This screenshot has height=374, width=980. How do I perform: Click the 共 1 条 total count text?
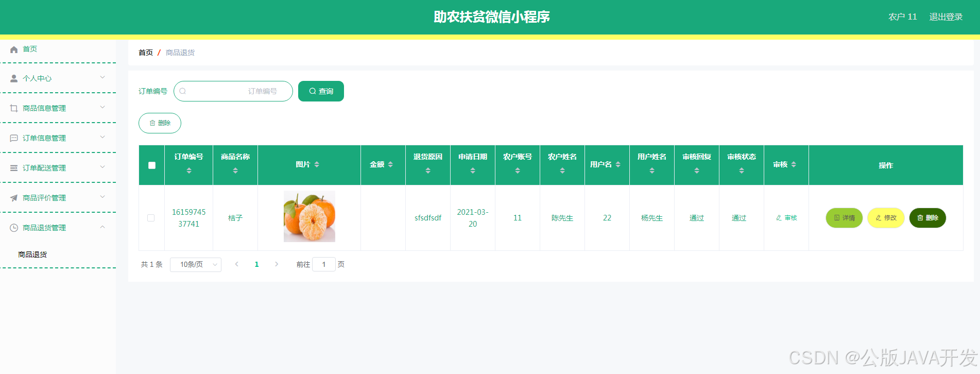152,264
